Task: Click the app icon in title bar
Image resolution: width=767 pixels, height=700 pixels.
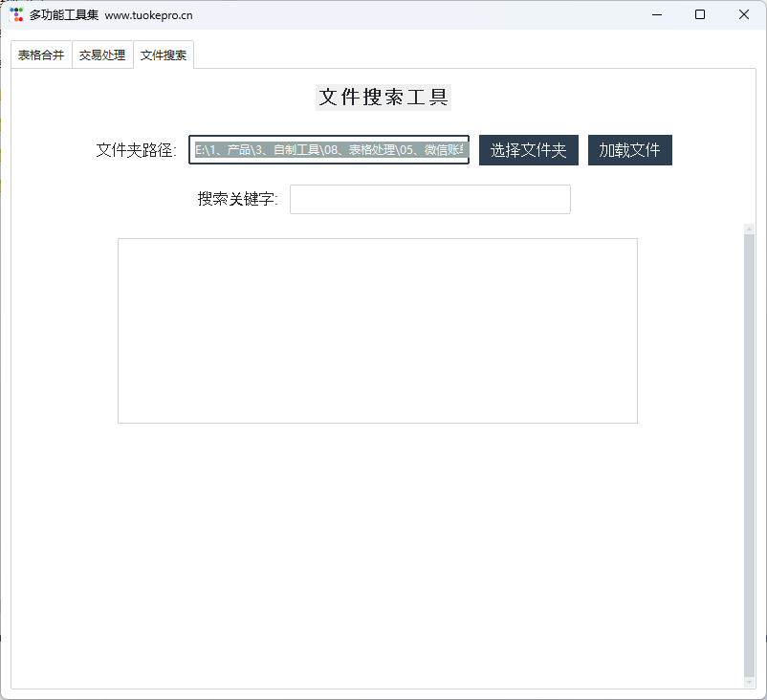Action: tap(16, 14)
